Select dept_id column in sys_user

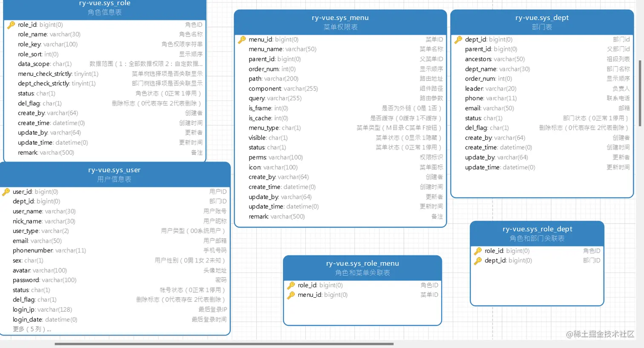[x=115, y=201]
